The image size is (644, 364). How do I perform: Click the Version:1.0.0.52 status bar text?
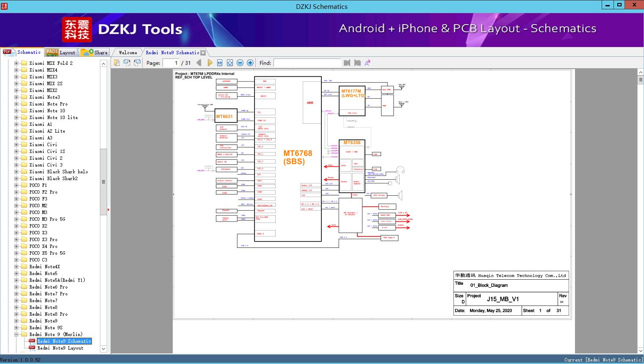20,360
